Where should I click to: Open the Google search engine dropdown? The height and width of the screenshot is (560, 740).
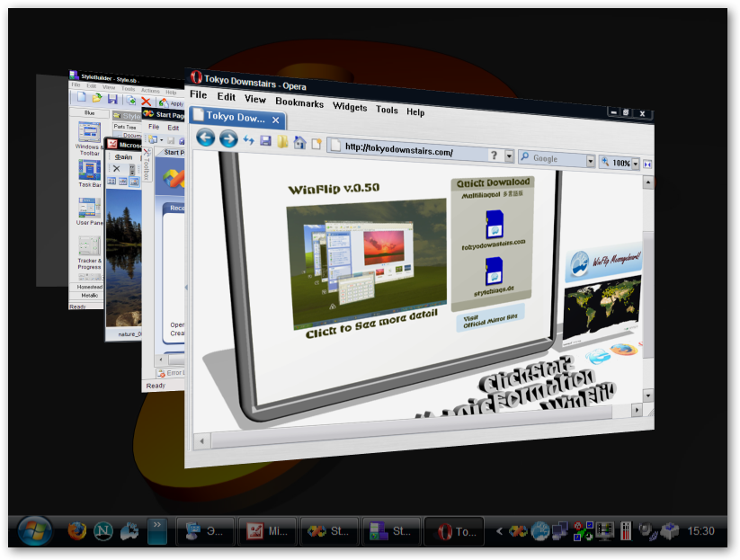(590, 161)
